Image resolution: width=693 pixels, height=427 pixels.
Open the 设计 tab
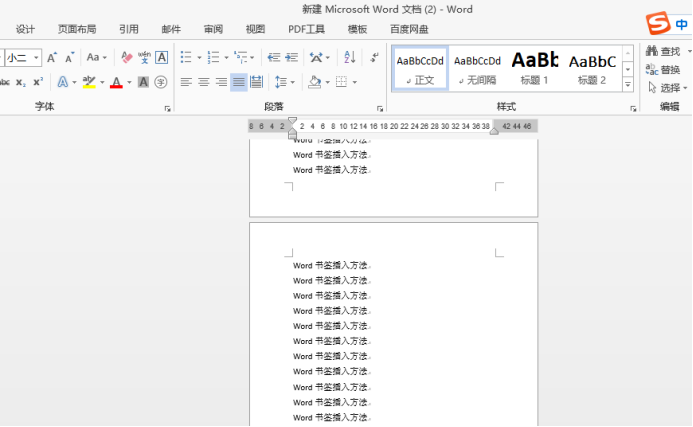click(x=25, y=29)
